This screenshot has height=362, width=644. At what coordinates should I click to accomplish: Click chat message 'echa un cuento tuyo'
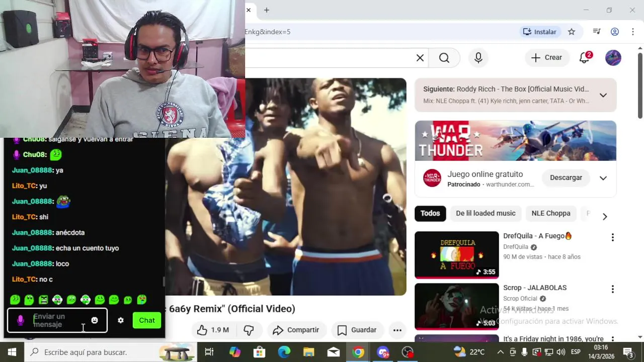click(87, 248)
